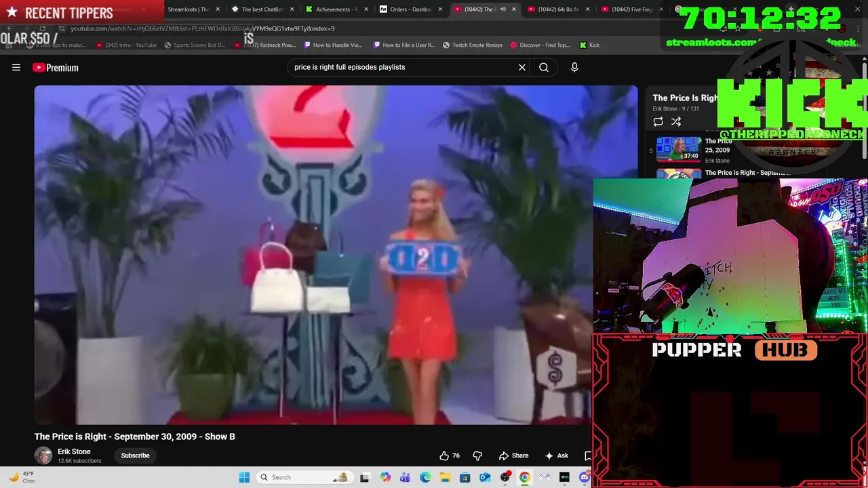Open the Intro - YouTube bookmark
Image resolution: width=868 pixels, height=488 pixels.
click(126, 45)
